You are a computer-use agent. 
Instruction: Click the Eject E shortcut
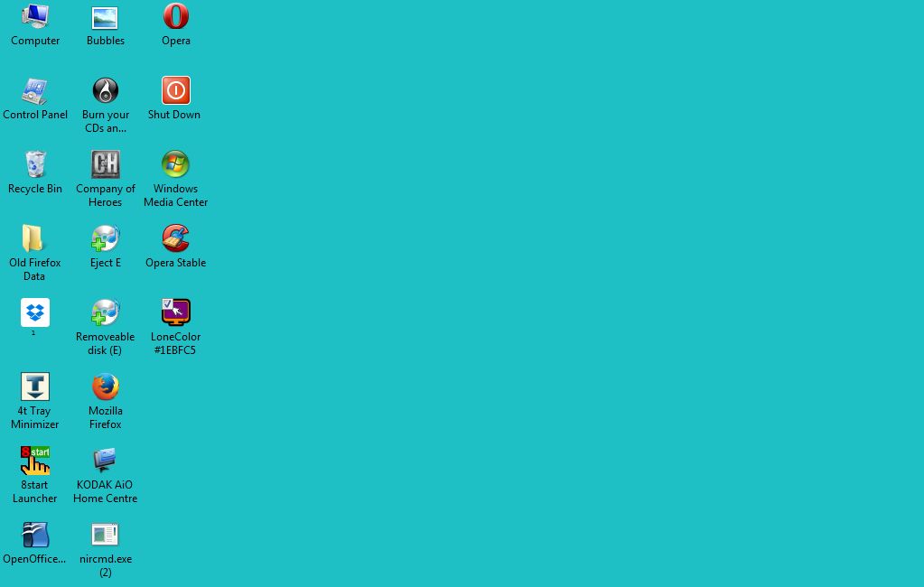(x=105, y=238)
